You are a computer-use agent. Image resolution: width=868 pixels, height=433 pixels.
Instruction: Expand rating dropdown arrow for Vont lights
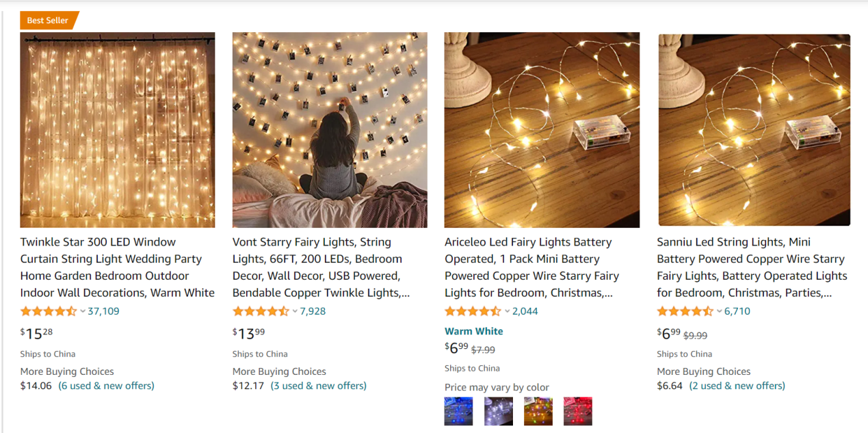click(295, 311)
